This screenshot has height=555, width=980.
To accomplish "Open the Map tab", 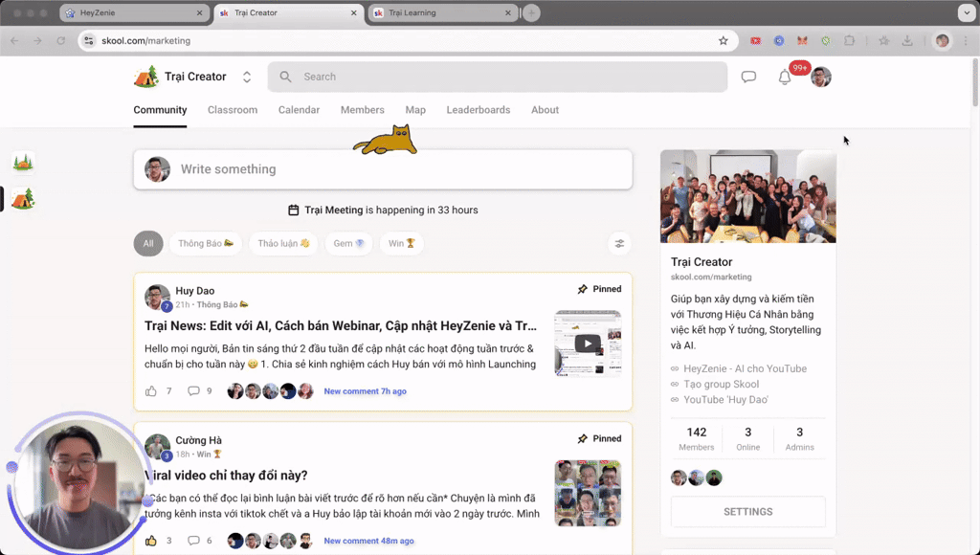I will (x=415, y=110).
